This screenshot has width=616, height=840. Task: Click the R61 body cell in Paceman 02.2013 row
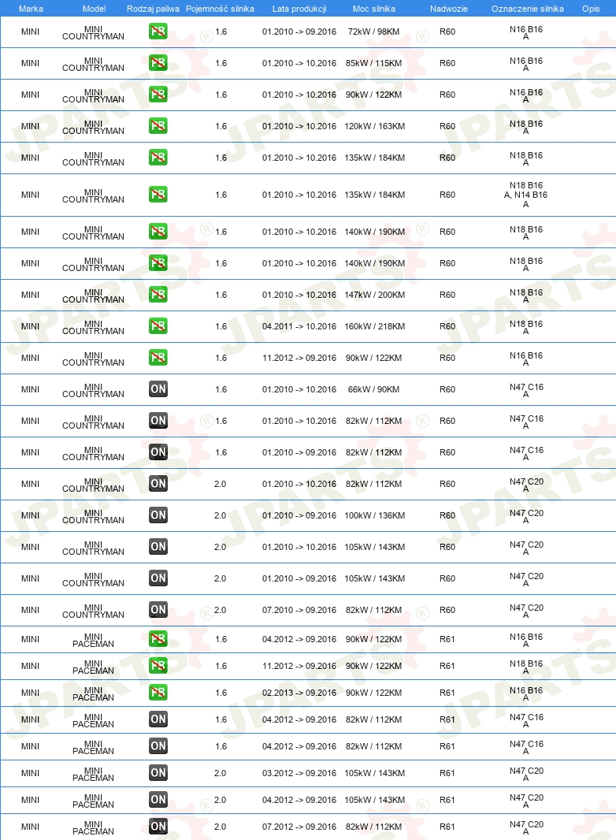pos(447,693)
